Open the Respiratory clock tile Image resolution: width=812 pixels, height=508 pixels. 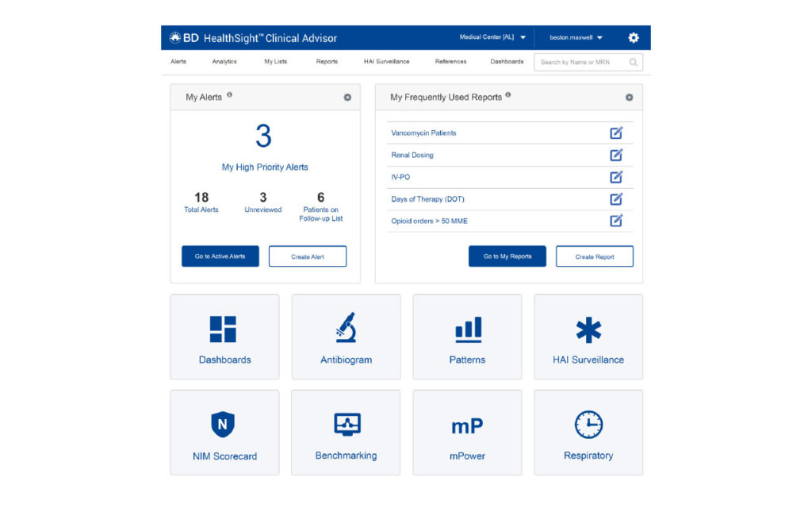pos(588,425)
